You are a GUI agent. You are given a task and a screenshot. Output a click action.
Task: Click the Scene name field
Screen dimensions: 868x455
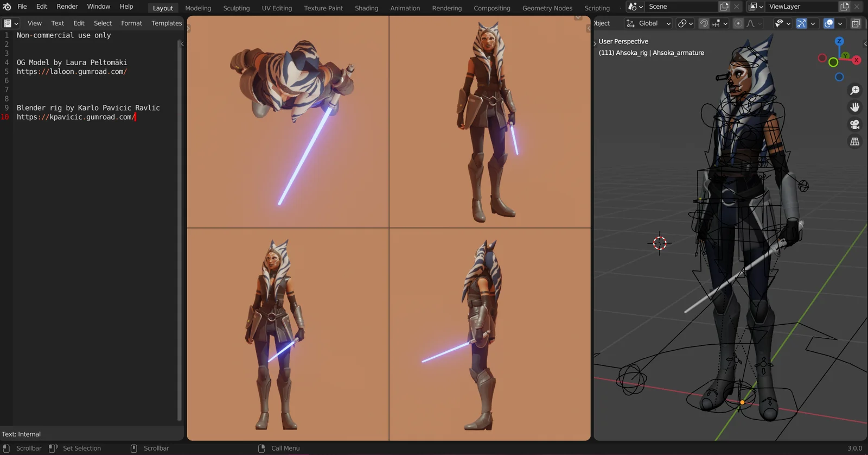pos(681,7)
